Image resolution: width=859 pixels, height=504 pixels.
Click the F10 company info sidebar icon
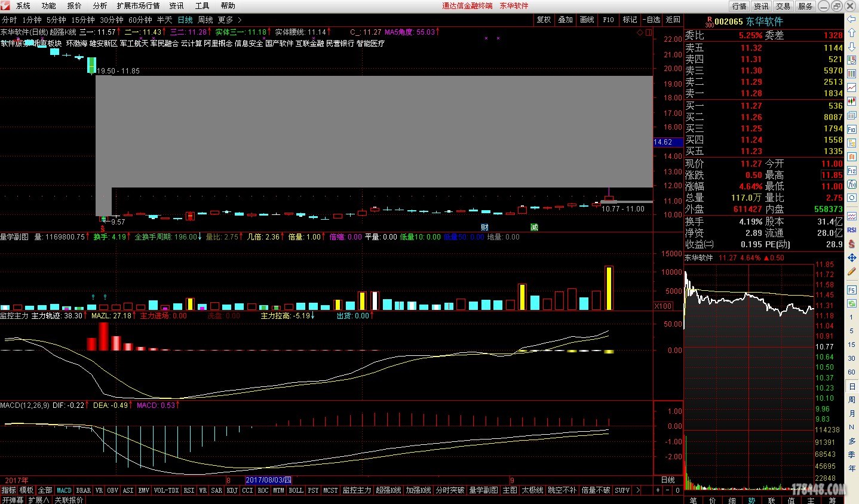point(852,129)
